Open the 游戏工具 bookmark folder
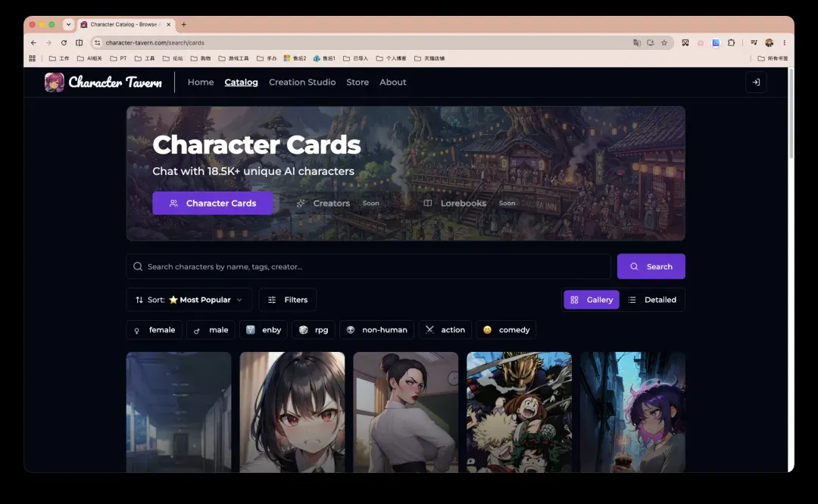The width and height of the screenshot is (818, 504). 234,58
